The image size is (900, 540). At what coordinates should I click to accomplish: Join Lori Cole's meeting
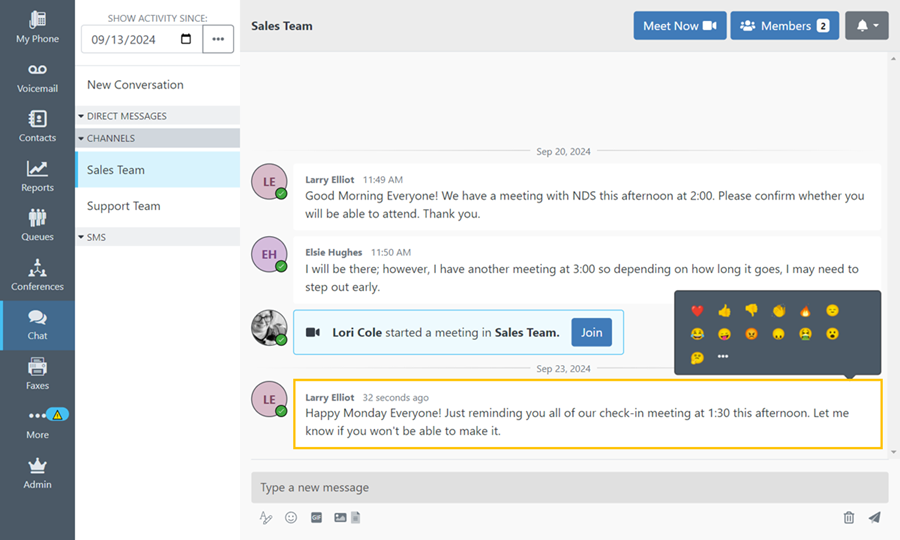pos(591,332)
